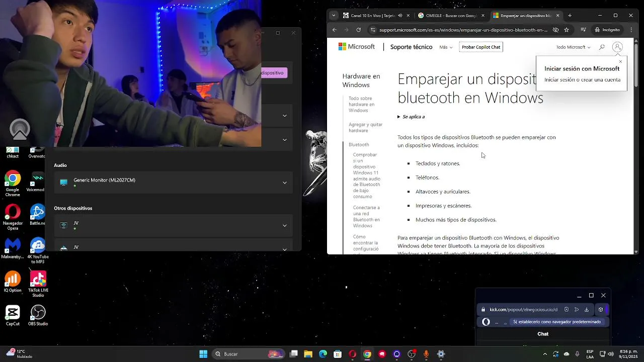Screen dimensions: 644x362
Task: Click Probar Copilot Chat button
Action: (481, 47)
